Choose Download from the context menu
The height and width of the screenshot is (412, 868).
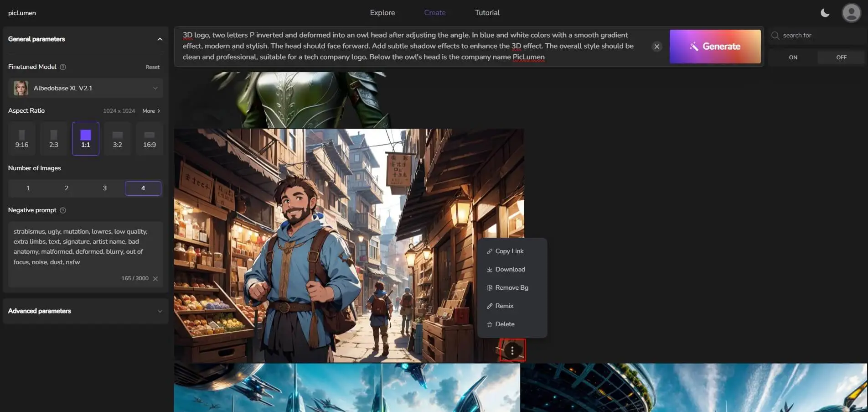click(x=510, y=270)
